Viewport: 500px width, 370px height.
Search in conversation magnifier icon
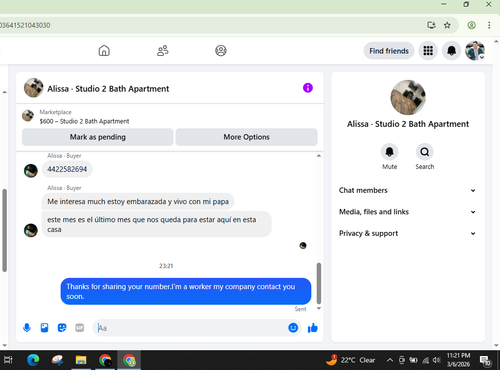(x=425, y=152)
